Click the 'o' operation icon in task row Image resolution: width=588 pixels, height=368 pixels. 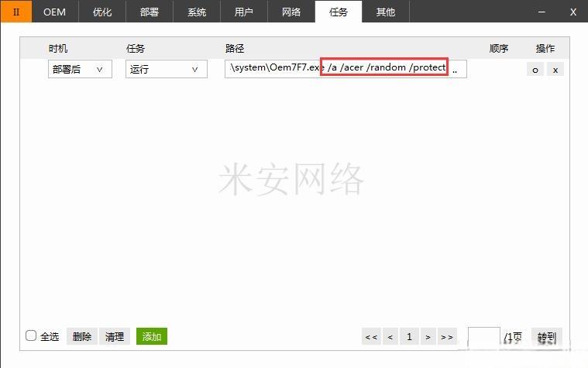[x=535, y=70]
